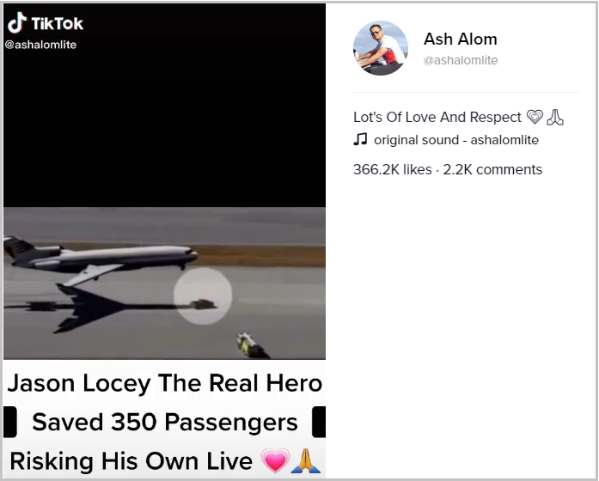Screen dimensions: 599x481
Task: Click the @ashalomlite watermark on the video
Action: 40,45
